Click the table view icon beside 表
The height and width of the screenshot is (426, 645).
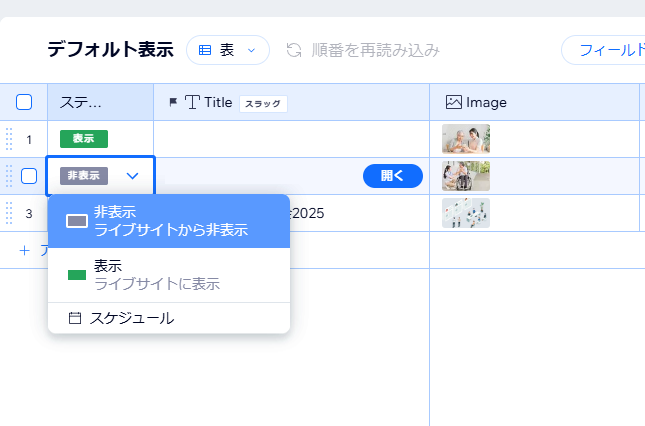click(x=205, y=50)
